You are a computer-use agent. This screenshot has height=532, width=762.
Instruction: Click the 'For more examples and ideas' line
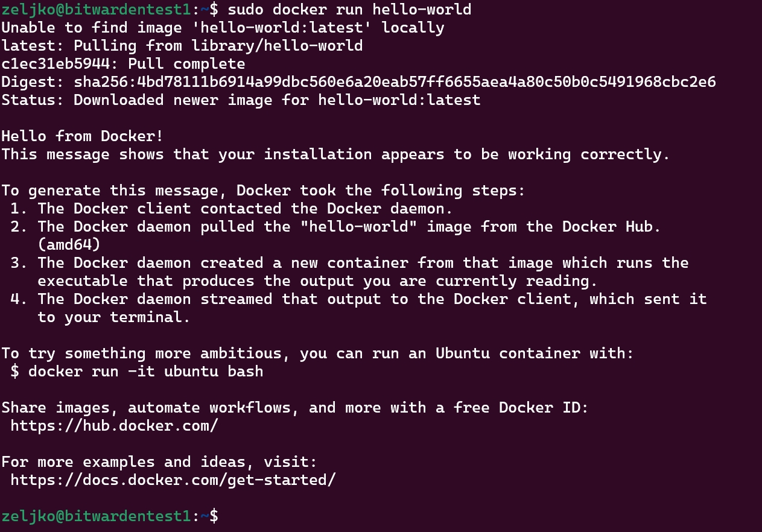coord(159,462)
